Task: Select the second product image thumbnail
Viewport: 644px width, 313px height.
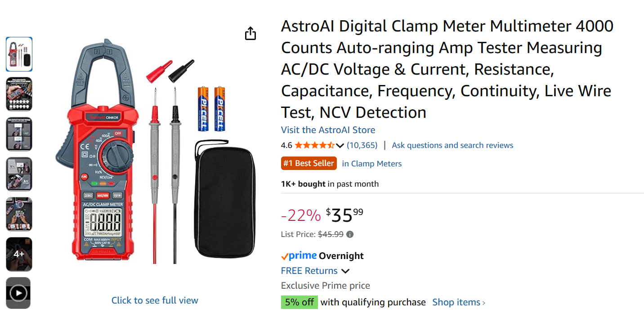Action: click(19, 94)
